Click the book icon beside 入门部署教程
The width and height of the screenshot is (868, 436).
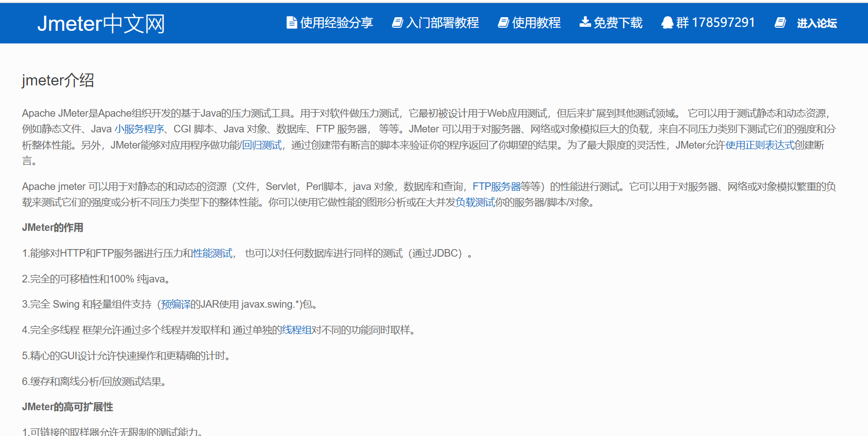[398, 23]
